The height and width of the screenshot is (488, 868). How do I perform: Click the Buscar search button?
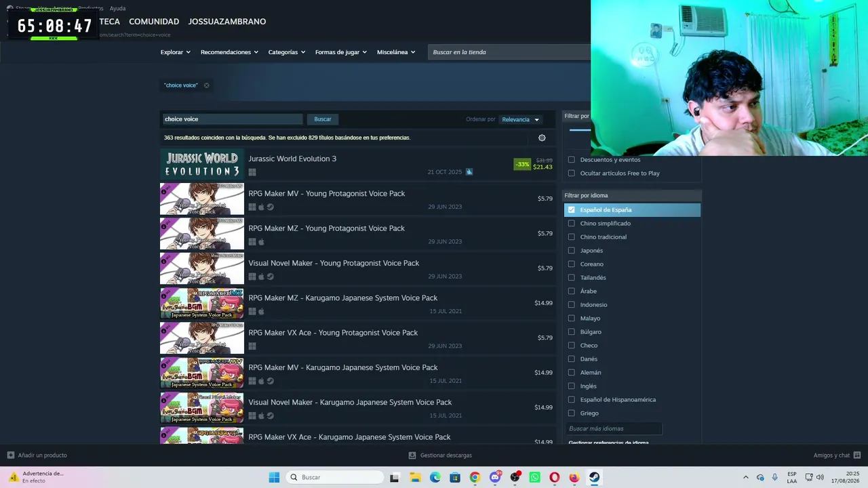click(x=323, y=119)
